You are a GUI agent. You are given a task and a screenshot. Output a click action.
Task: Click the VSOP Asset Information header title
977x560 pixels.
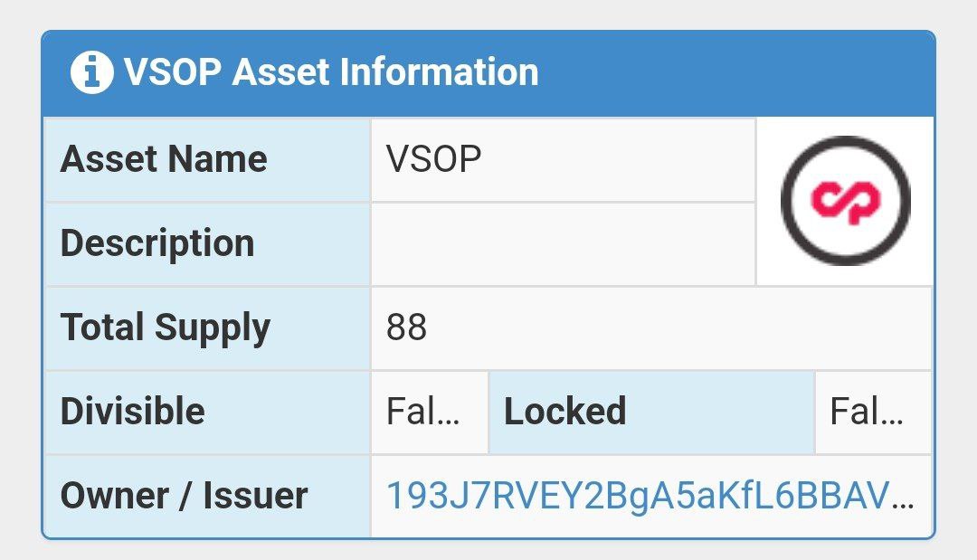(x=331, y=72)
